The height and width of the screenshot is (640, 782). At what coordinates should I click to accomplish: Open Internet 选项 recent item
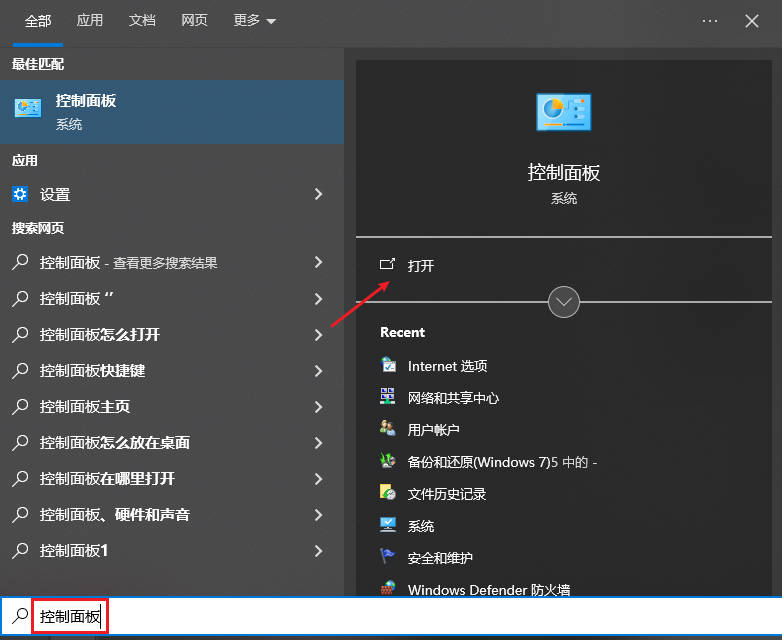pos(447,366)
